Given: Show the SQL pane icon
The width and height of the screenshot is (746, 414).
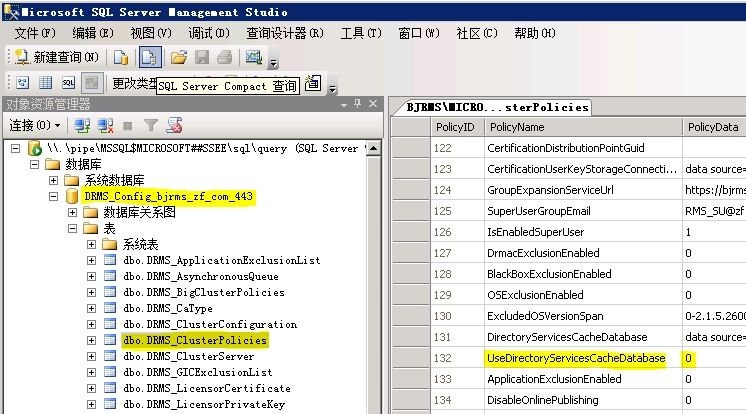Looking at the screenshot, I should point(69,83).
